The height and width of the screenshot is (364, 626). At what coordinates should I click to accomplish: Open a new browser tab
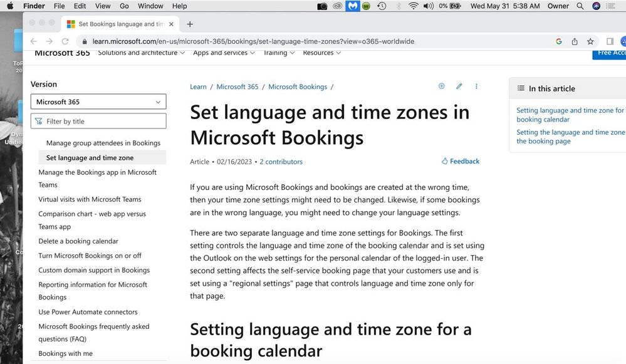(x=190, y=24)
